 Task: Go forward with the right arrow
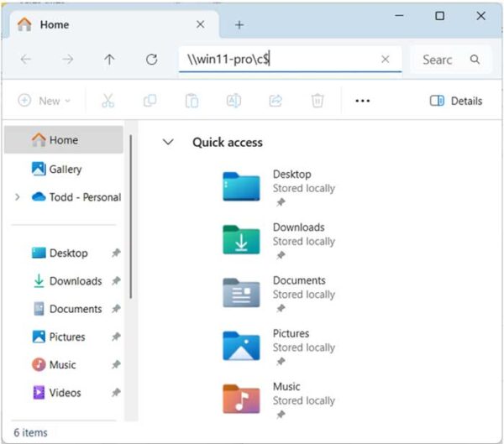click(x=67, y=59)
